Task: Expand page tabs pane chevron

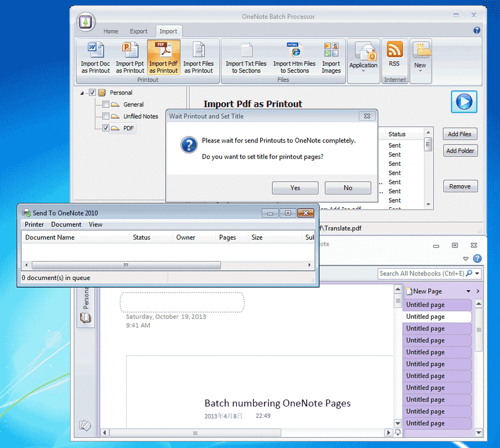Action: [478, 291]
